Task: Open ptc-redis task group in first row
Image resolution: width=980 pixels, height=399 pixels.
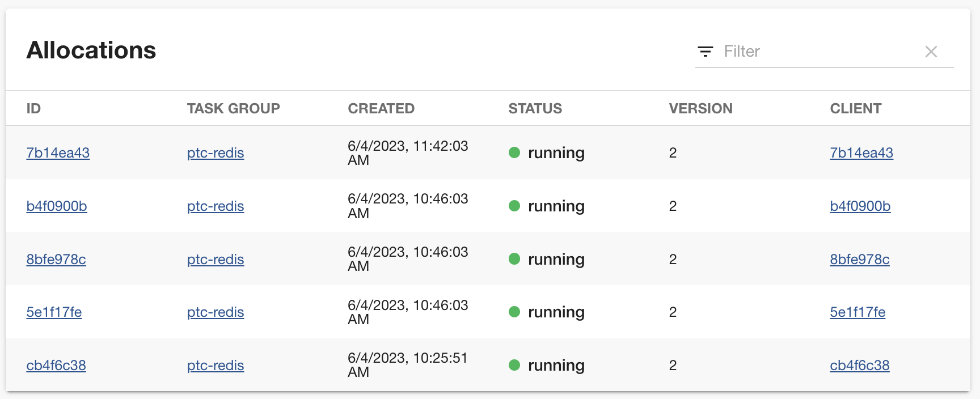Action: point(216,153)
